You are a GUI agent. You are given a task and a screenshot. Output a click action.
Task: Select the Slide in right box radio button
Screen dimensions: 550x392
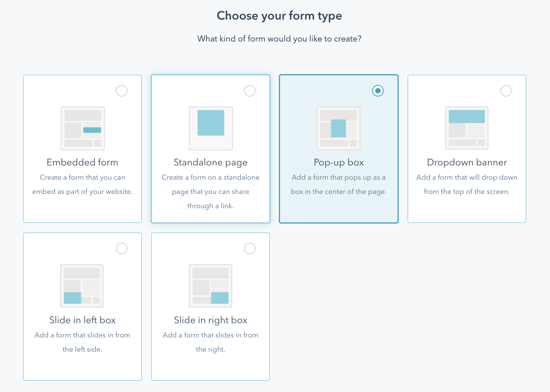point(250,248)
